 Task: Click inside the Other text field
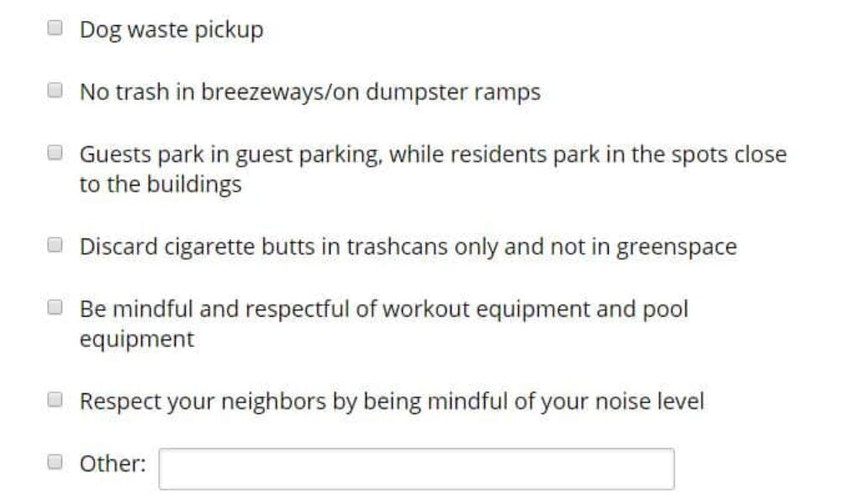coord(416,469)
